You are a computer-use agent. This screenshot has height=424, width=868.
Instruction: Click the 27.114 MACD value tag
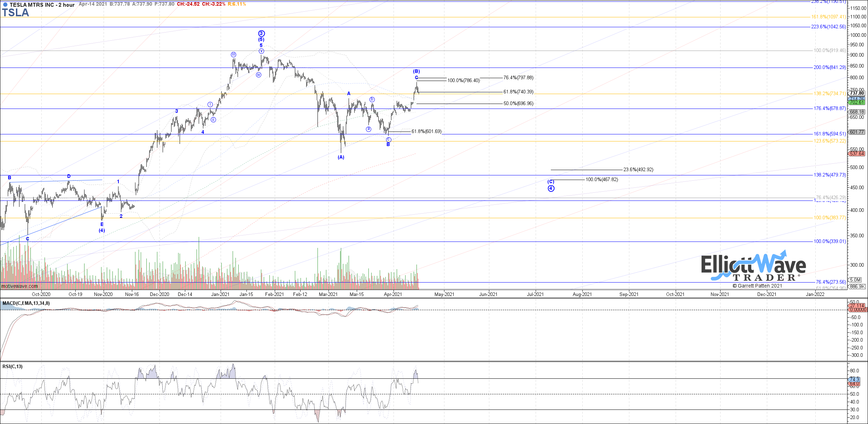click(857, 306)
